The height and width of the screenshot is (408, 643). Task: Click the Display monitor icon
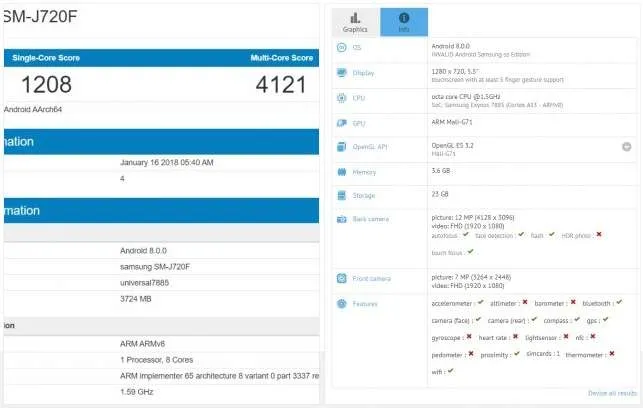coord(342,73)
